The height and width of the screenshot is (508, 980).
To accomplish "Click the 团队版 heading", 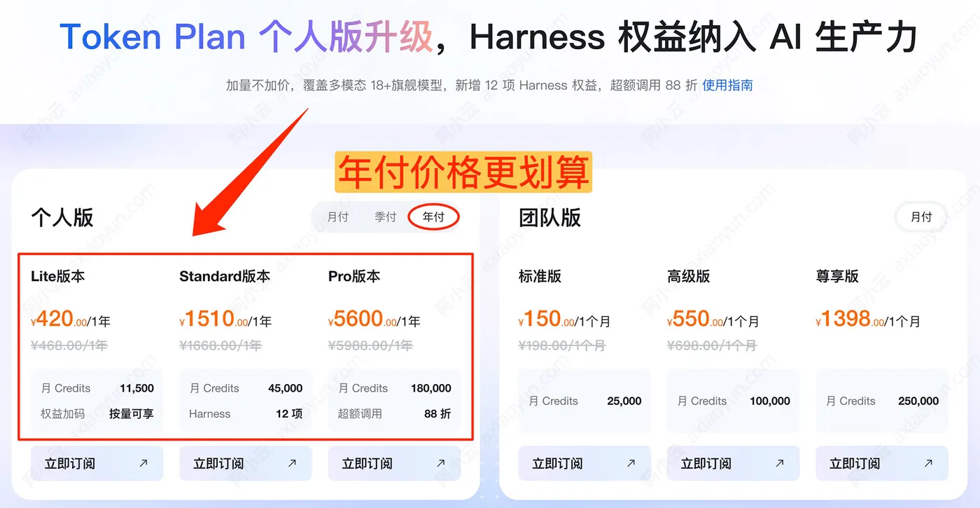I will pos(550,217).
